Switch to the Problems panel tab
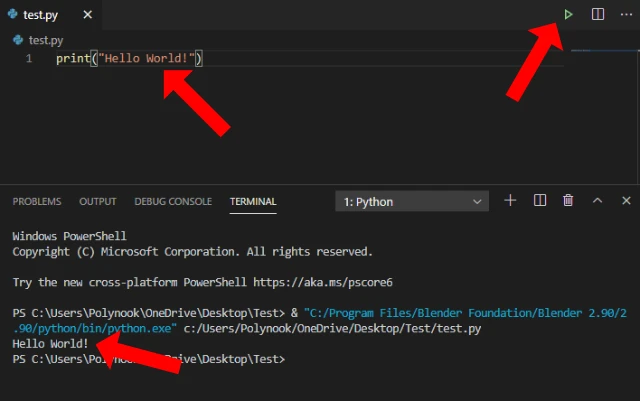Image resolution: width=640 pixels, height=401 pixels. pyautogui.click(x=37, y=201)
